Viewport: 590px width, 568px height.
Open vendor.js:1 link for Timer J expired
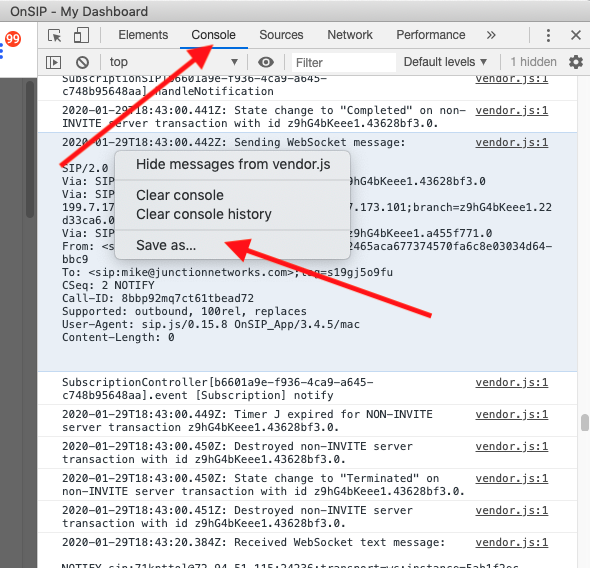[x=512, y=415]
